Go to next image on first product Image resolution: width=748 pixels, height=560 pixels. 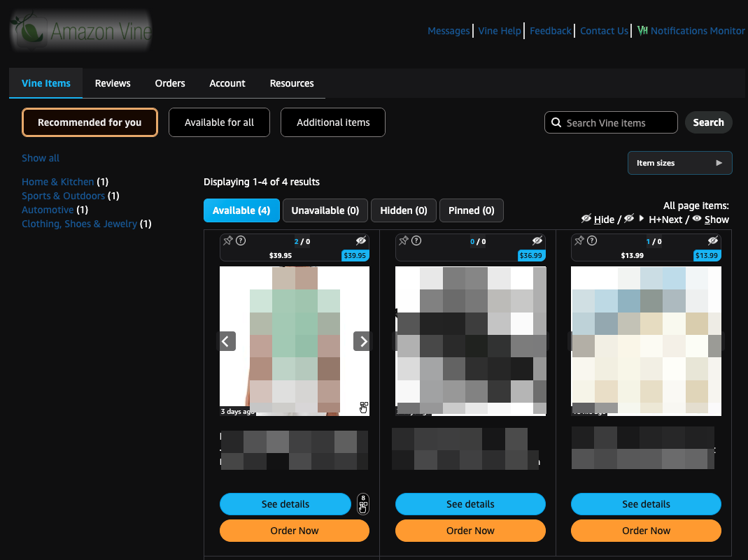(362, 341)
